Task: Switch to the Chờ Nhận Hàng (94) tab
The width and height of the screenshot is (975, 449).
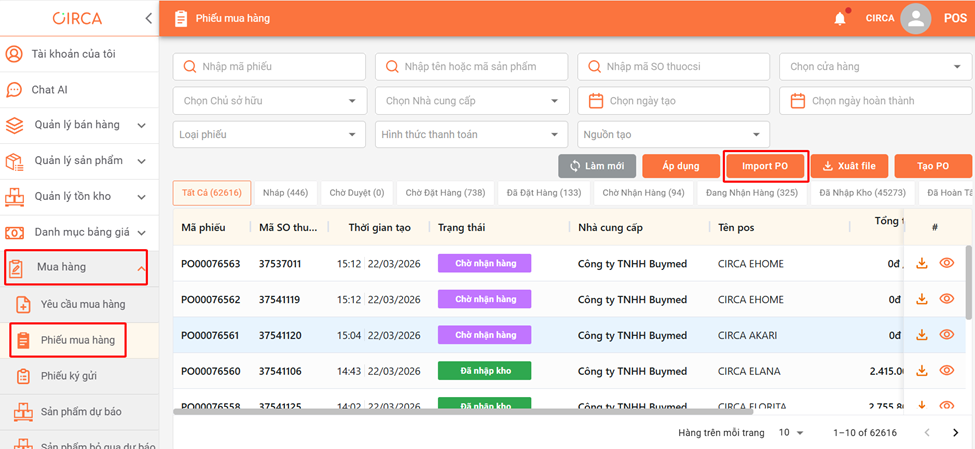Action: point(643,192)
